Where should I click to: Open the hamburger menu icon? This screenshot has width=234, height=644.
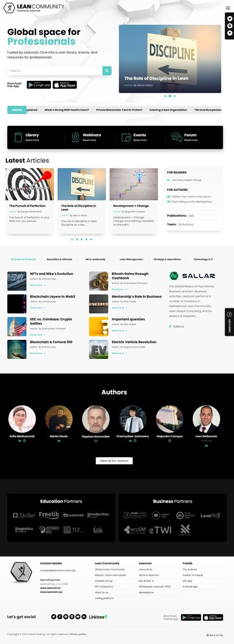228,8
